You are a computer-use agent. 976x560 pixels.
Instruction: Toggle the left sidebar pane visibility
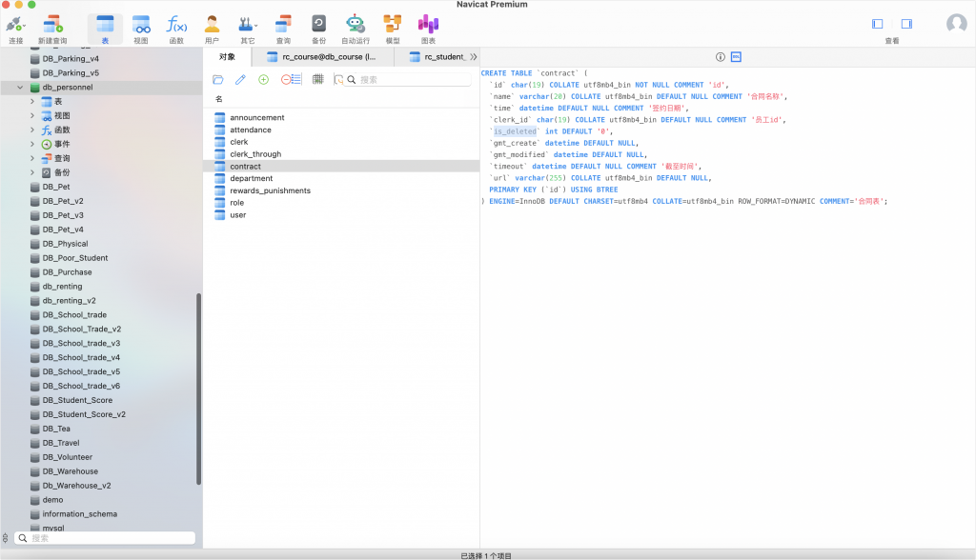(878, 24)
